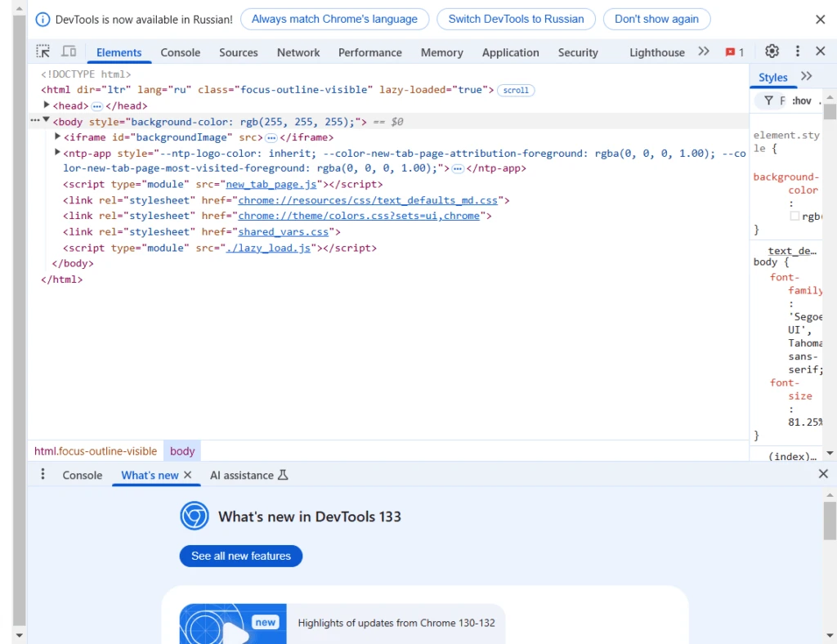Toggle the :hov element state button
Viewport: 837px width, 644px height.
(x=802, y=101)
